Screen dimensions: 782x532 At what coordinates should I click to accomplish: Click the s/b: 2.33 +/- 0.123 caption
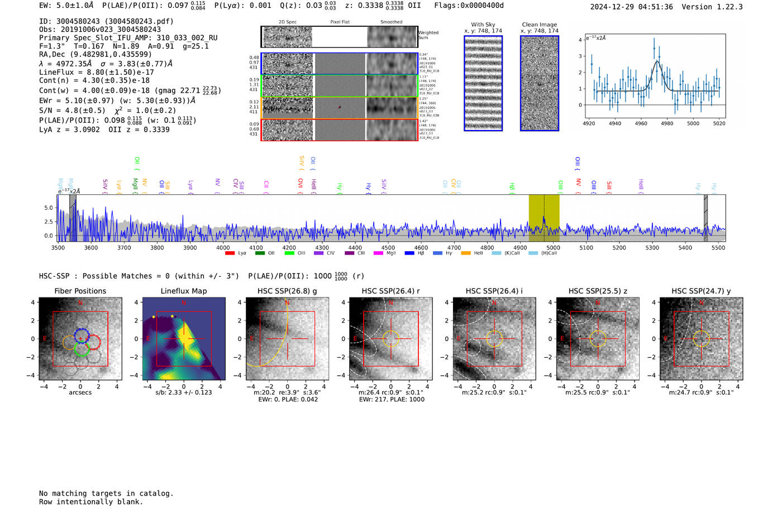[184, 392]
